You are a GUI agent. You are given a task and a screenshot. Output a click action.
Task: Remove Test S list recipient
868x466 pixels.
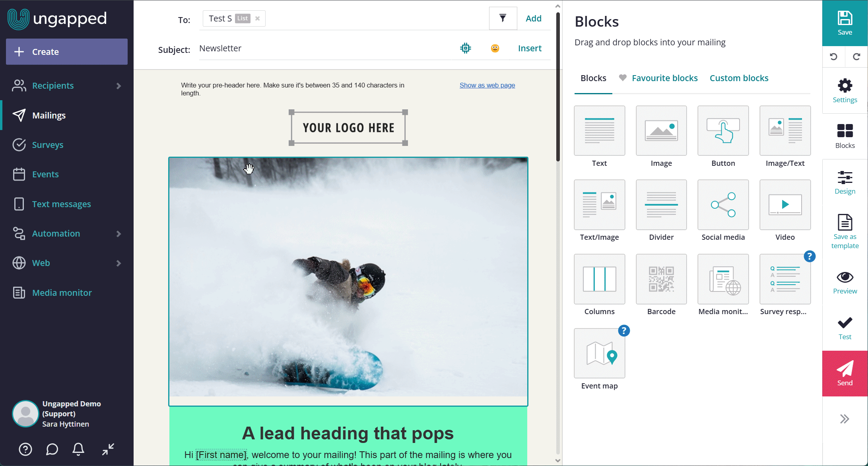(x=257, y=18)
